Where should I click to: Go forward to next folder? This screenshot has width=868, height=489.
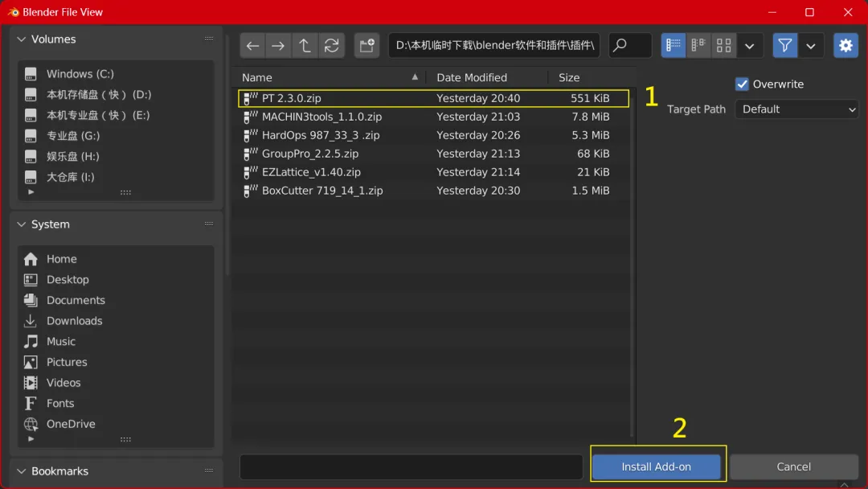(278, 45)
